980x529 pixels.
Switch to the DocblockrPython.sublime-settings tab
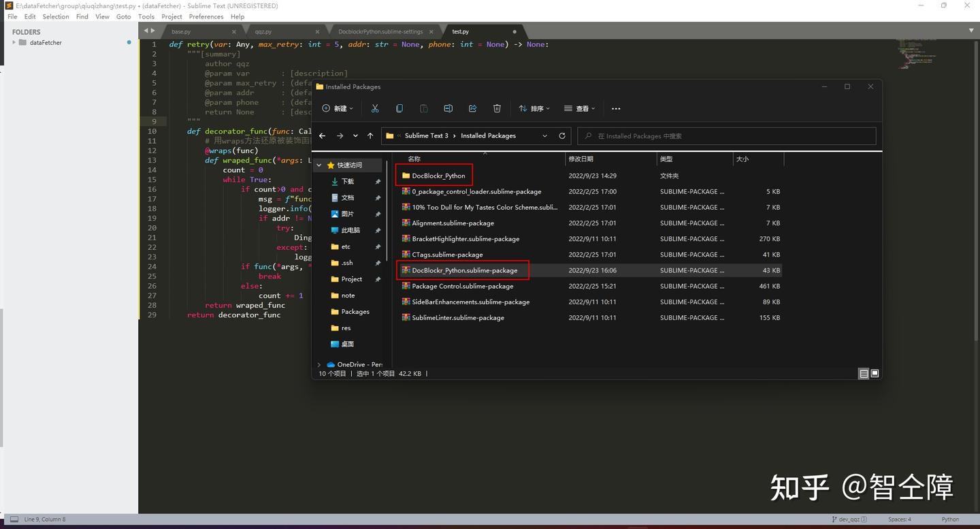coord(380,31)
